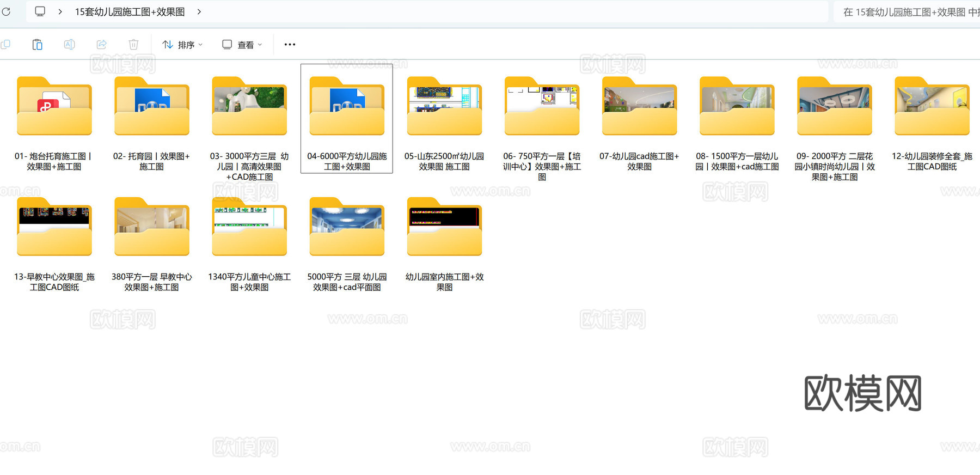Click breadcrumb 15套幼儿园施工图+效果图
Image resolution: width=980 pixels, height=475 pixels.
(130, 11)
